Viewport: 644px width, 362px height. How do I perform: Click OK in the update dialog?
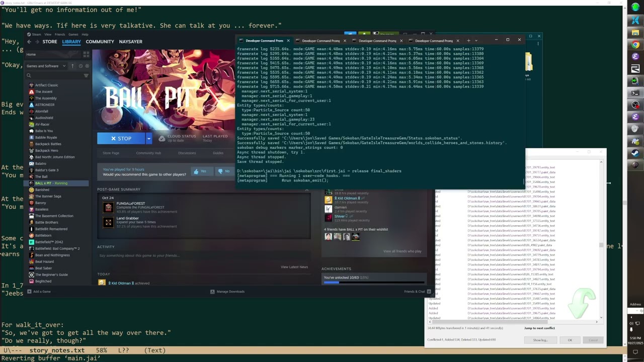[x=570, y=340]
